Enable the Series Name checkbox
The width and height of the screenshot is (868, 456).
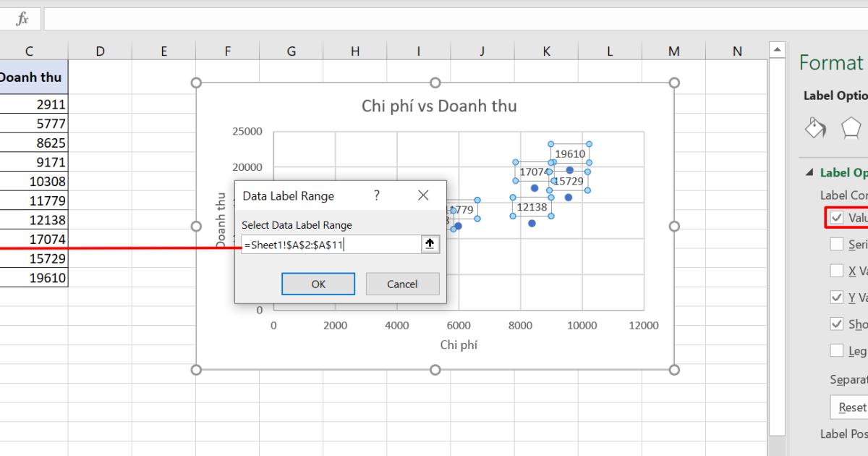click(x=837, y=244)
